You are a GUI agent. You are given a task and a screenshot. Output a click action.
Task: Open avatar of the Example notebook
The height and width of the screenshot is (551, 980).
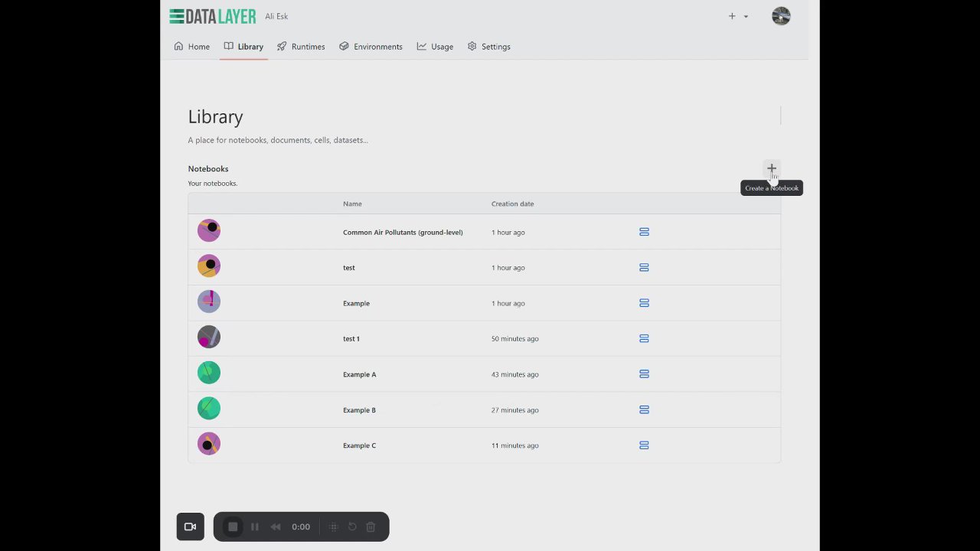(x=209, y=302)
